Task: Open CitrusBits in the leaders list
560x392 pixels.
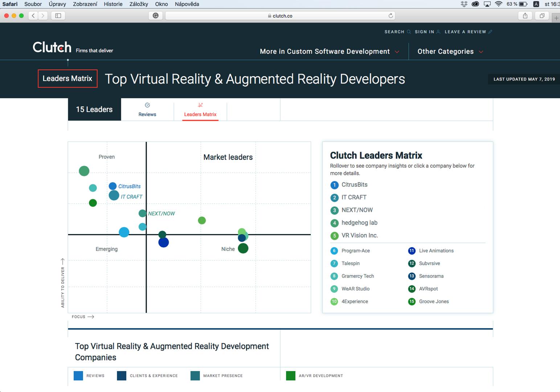Action: [x=355, y=185]
